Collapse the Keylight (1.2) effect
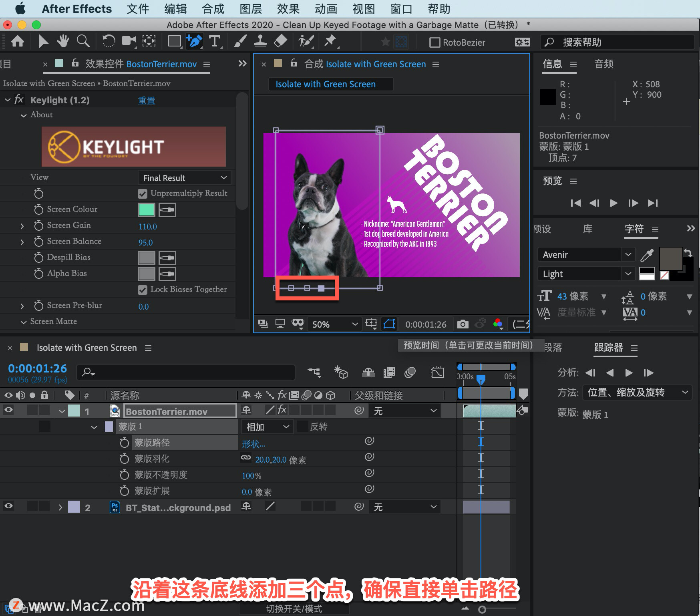 (x=8, y=100)
